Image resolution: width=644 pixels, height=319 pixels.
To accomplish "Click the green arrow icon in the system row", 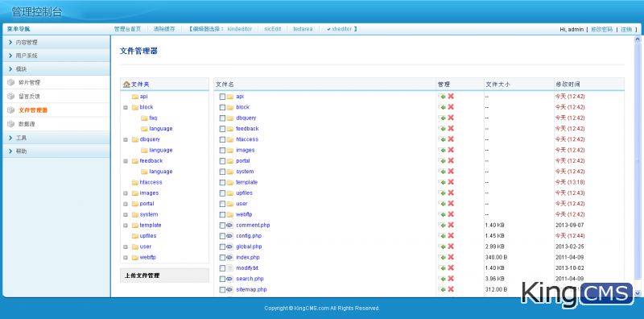I will pos(442,171).
